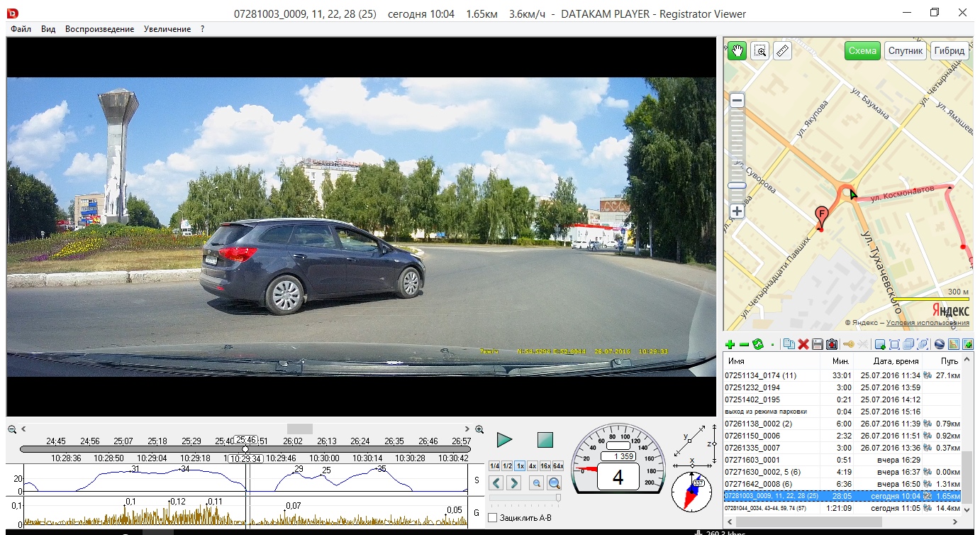Set playback speed to 4x
Image resolution: width=980 pixels, height=535 pixels.
pos(532,466)
